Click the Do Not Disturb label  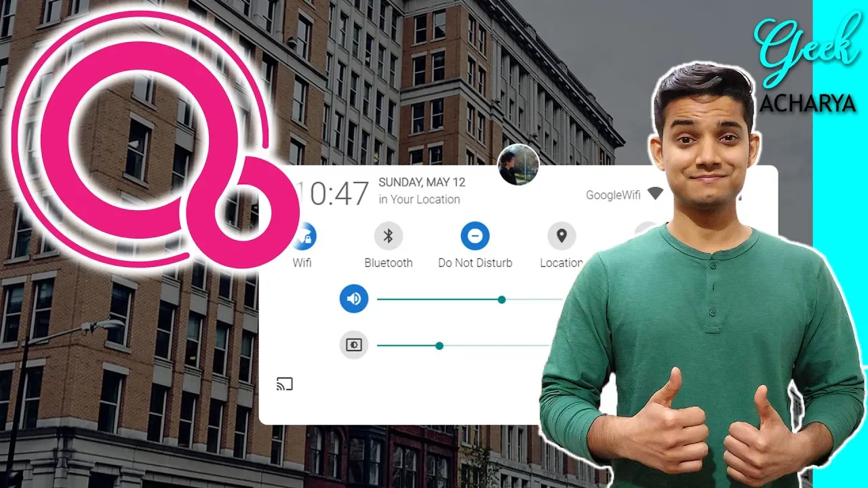pyautogui.click(x=475, y=263)
